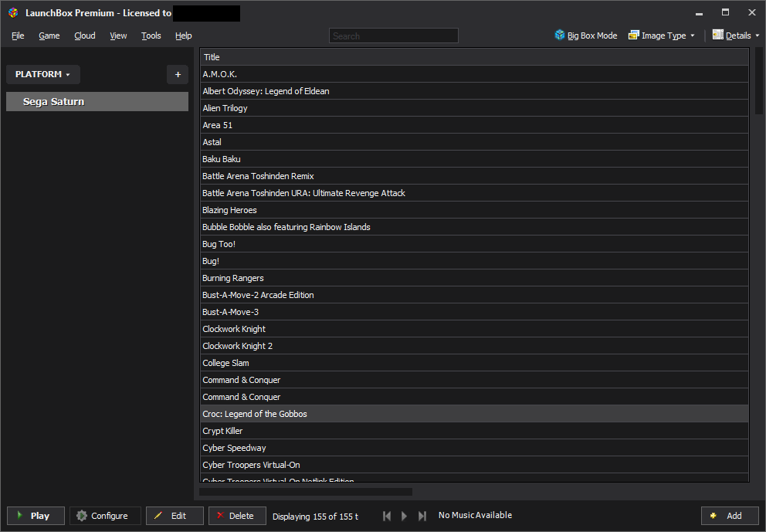Select Cyber Troopers Virtual-On row
Screen dimensions: 766x532
pyautogui.click(x=474, y=465)
